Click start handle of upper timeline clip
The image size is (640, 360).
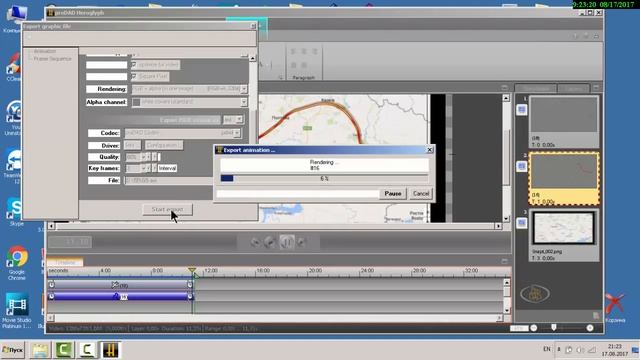51,285
